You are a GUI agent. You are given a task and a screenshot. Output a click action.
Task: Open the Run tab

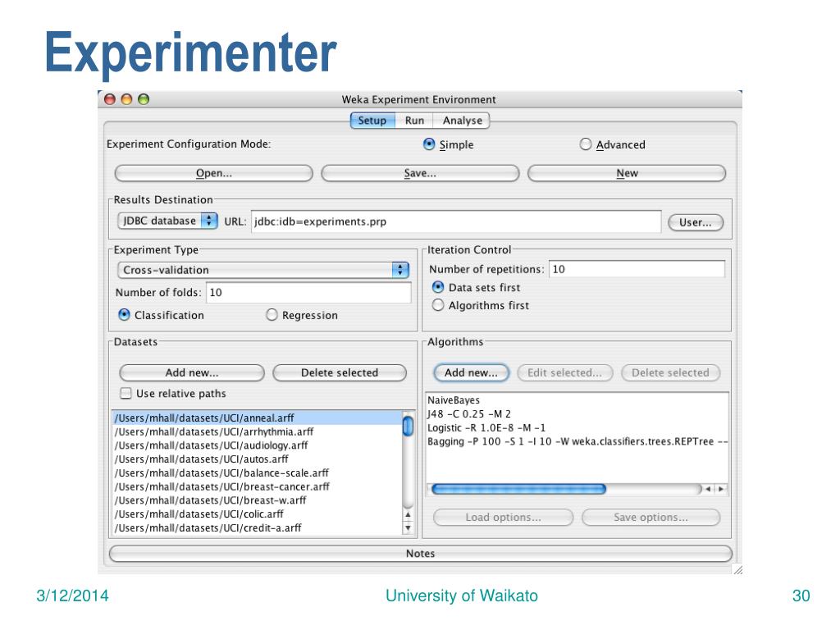point(414,121)
